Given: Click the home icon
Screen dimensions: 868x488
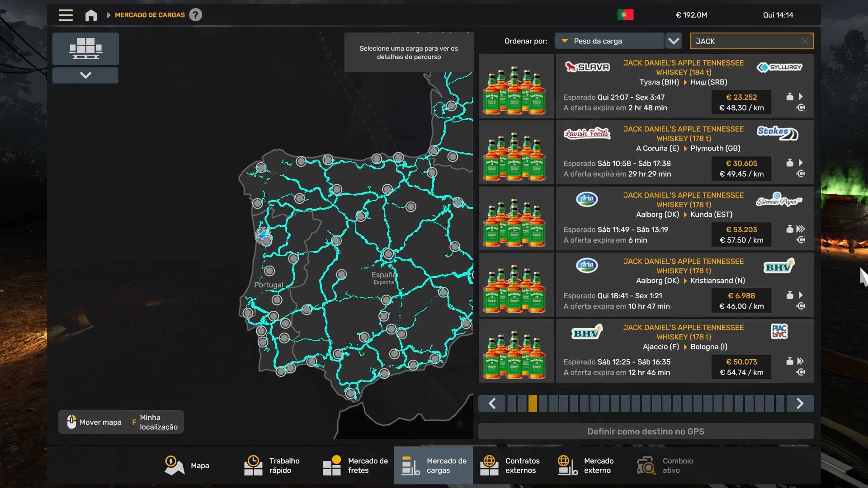Looking at the screenshot, I should (x=91, y=15).
